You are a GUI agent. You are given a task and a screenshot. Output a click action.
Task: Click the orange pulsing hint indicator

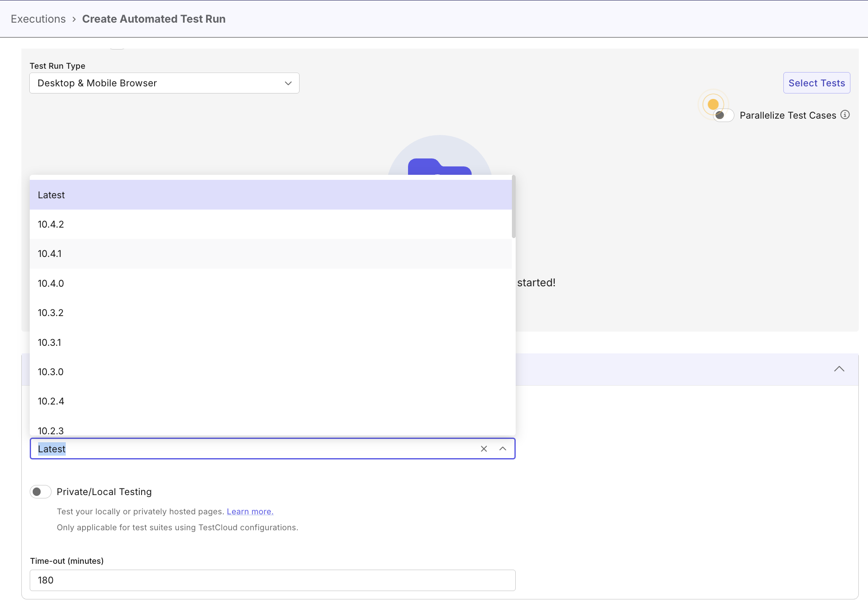coord(713,104)
